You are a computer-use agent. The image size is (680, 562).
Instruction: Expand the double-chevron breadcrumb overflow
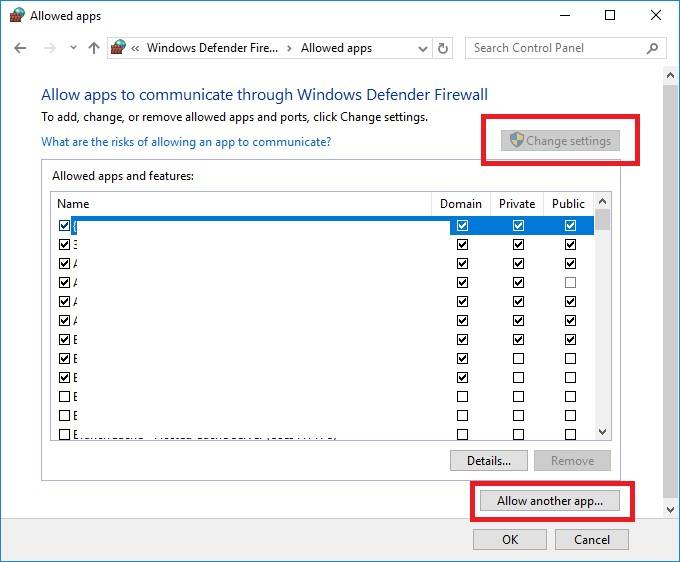[135, 48]
